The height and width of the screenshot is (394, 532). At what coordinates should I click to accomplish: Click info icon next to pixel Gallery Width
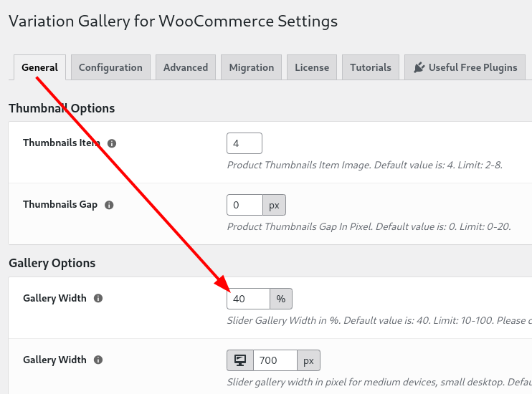[x=98, y=360]
